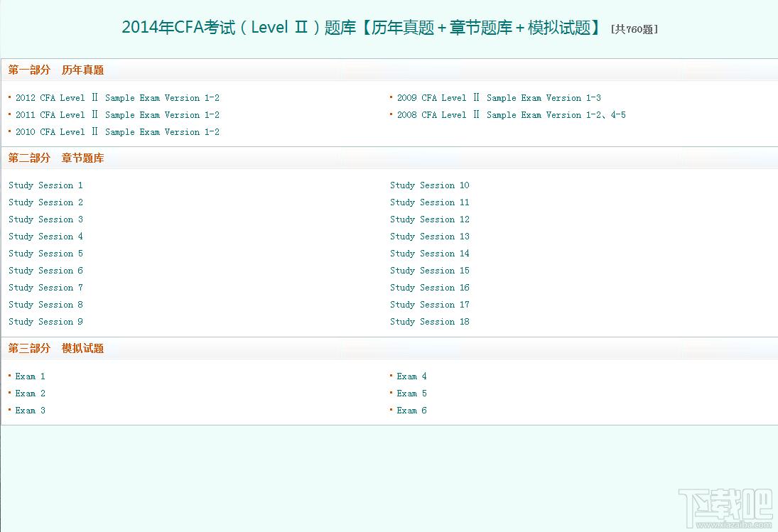778x532 pixels.
Task: Go to Study Session 13
Action: (430, 236)
